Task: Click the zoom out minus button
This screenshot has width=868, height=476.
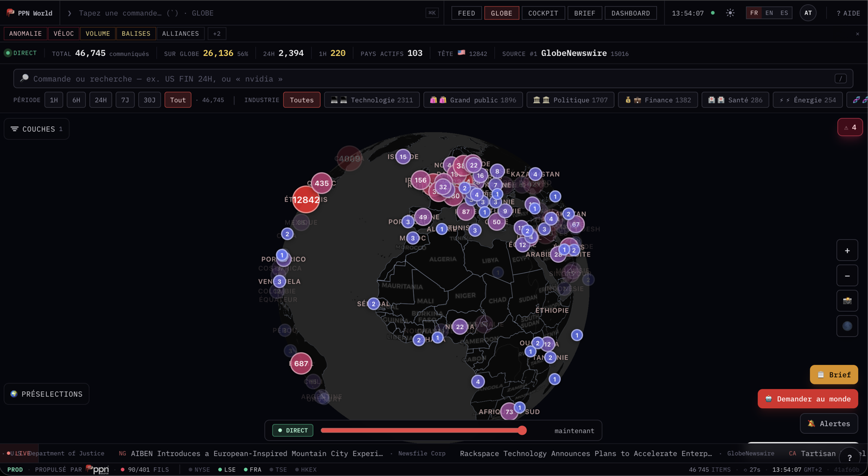Action: (847, 276)
